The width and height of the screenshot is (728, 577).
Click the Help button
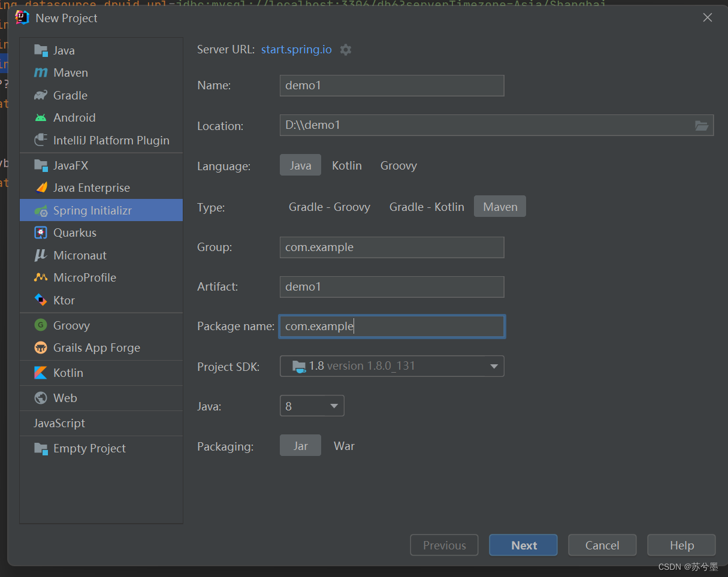pos(682,545)
